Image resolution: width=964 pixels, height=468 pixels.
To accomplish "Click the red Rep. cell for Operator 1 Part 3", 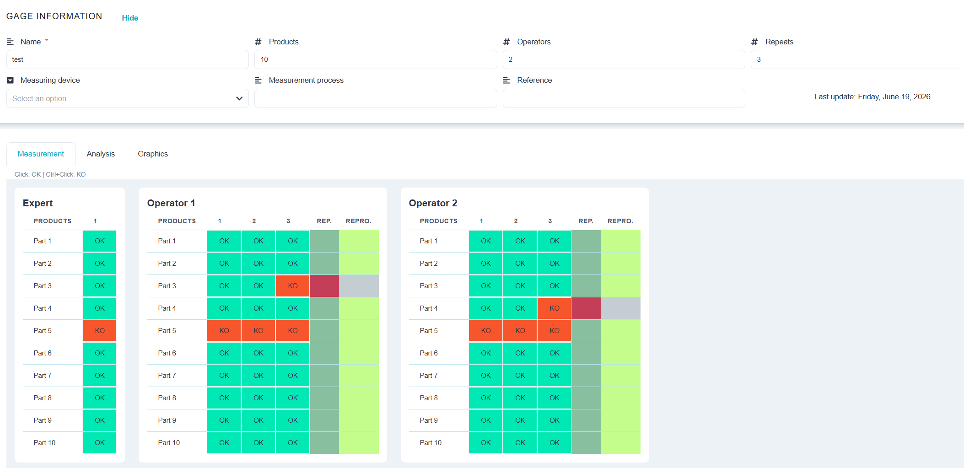I will tap(325, 286).
